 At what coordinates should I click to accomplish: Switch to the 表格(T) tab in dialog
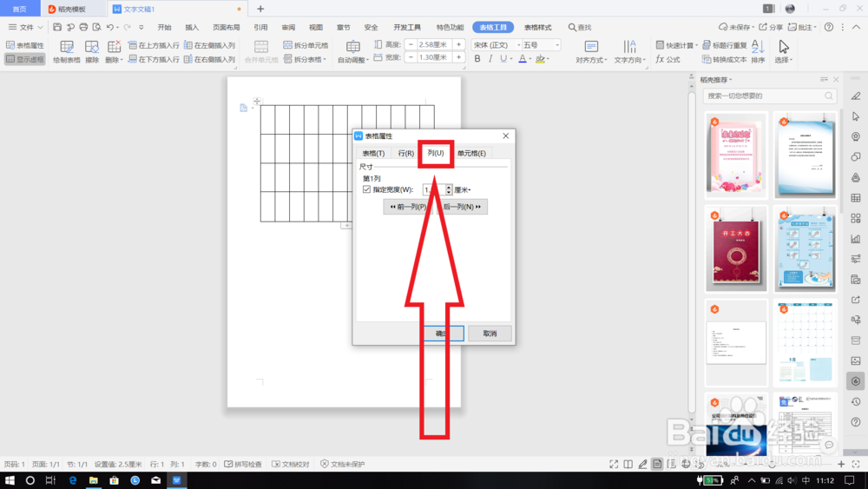(x=373, y=154)
